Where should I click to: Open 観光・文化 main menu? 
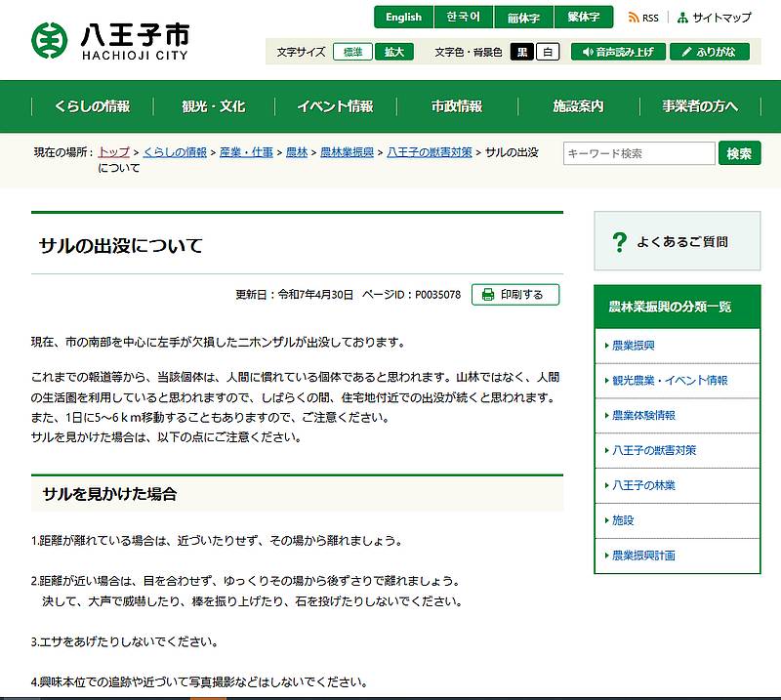coord(214,106)
